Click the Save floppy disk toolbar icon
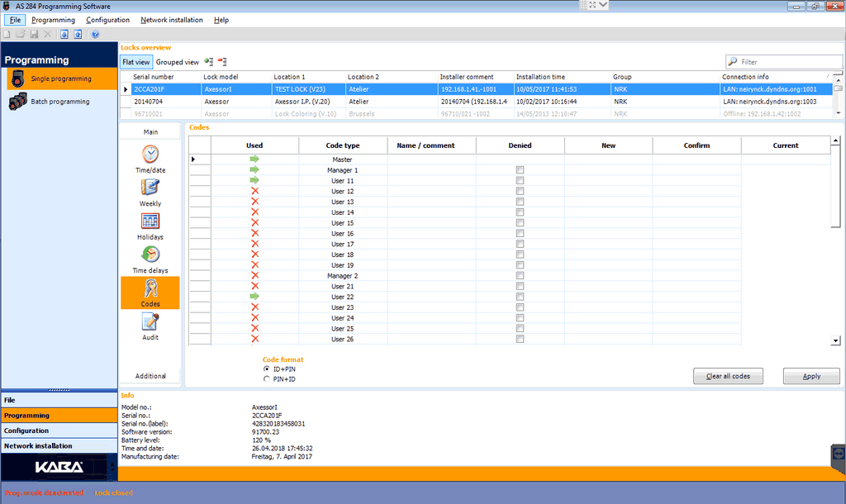 [34, 34]
